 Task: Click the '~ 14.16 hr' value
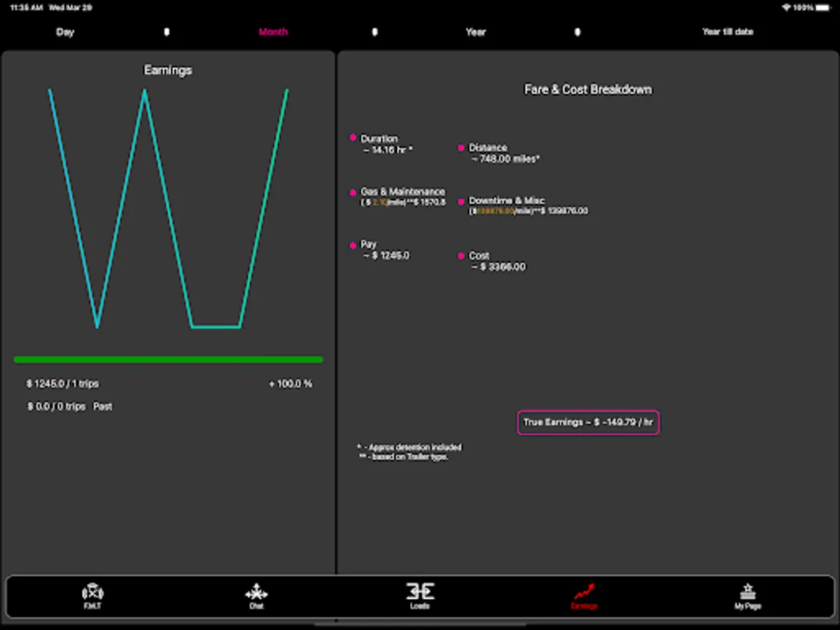point(388,150)
